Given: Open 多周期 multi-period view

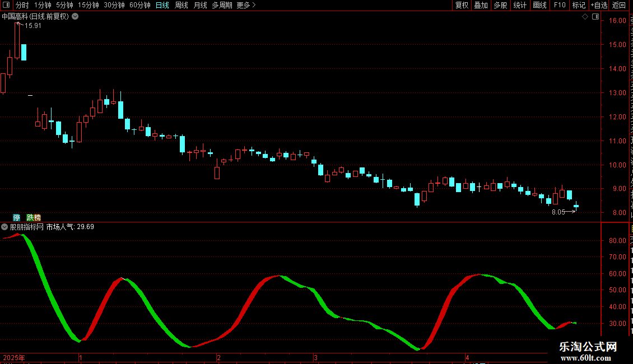Looking at the screenshot, I should point(222,5).
